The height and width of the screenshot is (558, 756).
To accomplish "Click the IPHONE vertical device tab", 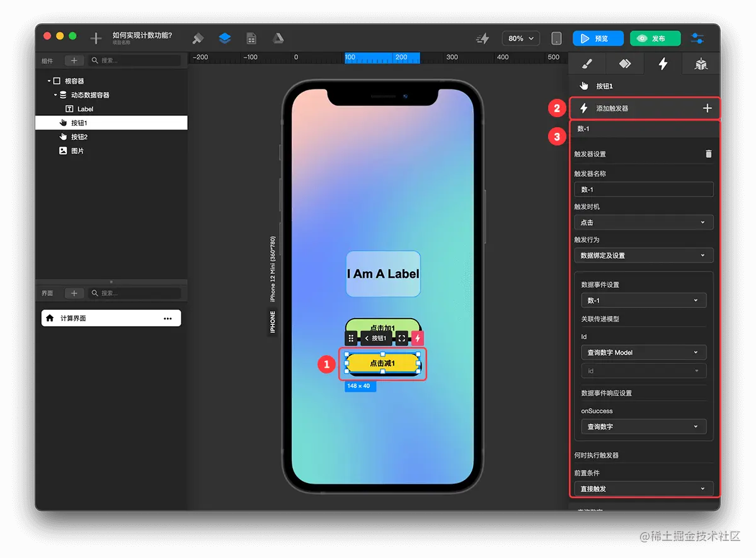I will pyautogui.click(x=273, y=322).
